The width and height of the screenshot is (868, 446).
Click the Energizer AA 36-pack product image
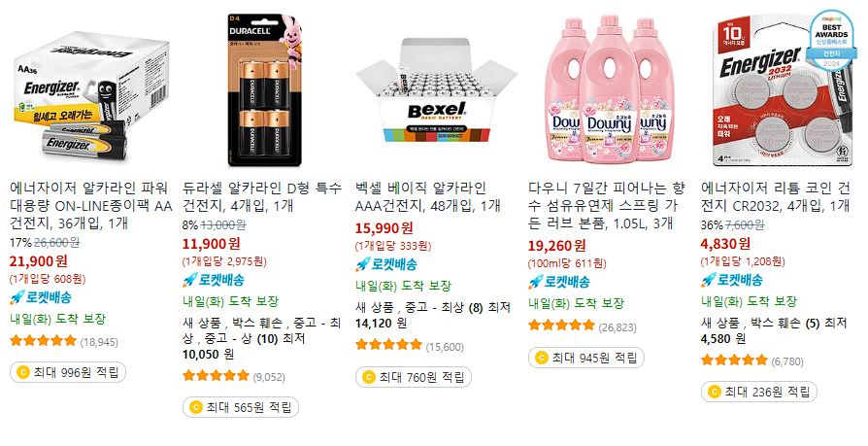point(91,91)
